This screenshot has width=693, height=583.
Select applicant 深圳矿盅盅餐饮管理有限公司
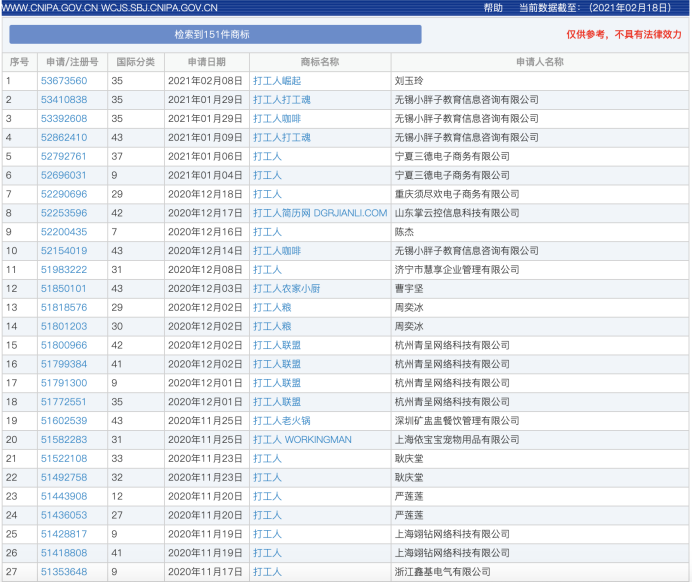pyautogui.click(x=457, y=421)
